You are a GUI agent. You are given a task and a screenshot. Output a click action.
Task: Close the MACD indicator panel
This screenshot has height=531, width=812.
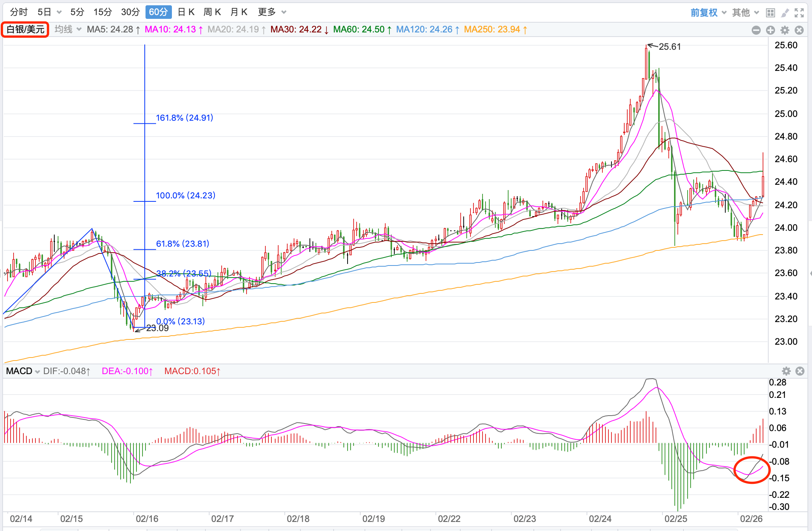click(x=800, y=371)
